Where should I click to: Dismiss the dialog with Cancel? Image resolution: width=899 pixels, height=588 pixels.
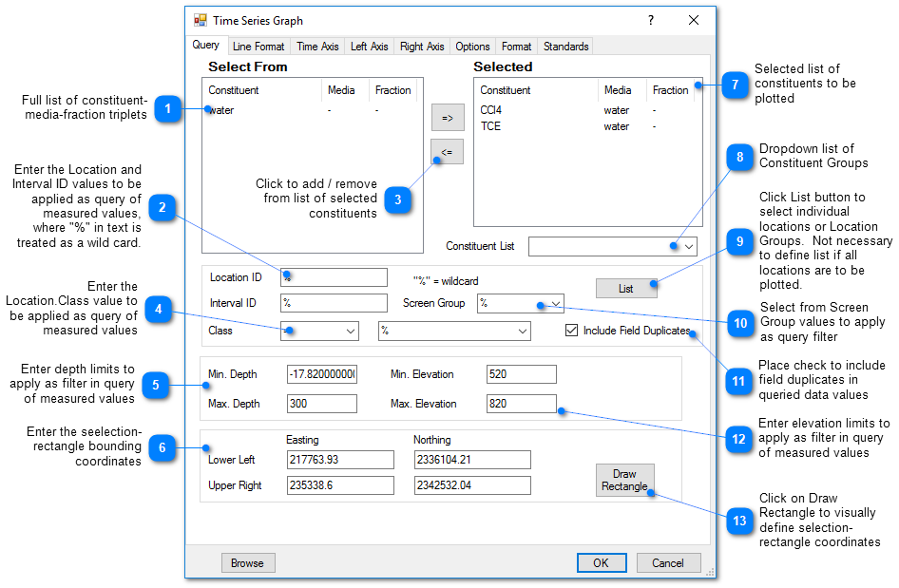click(668, 562)
